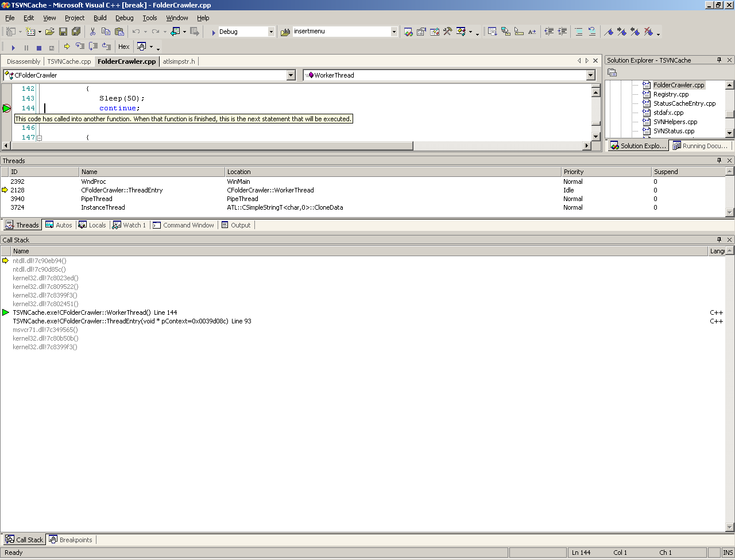Click the Break All pause icon
This screenshot has width=735, height=560.
coord(26,47)
